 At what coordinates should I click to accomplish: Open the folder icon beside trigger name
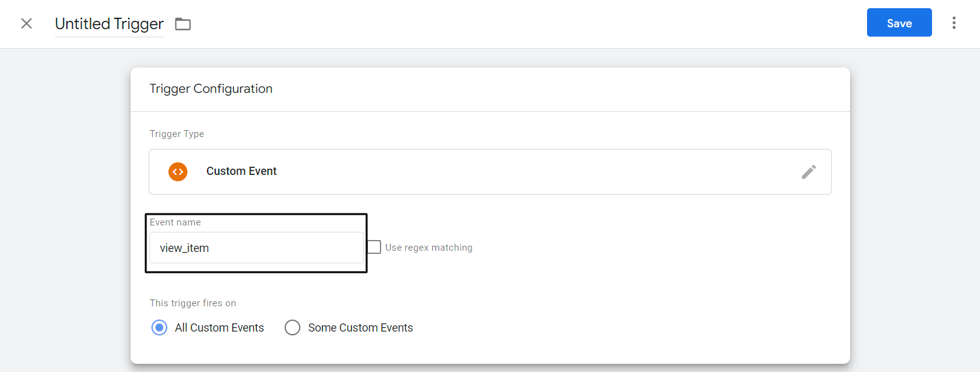pos(182,23)
